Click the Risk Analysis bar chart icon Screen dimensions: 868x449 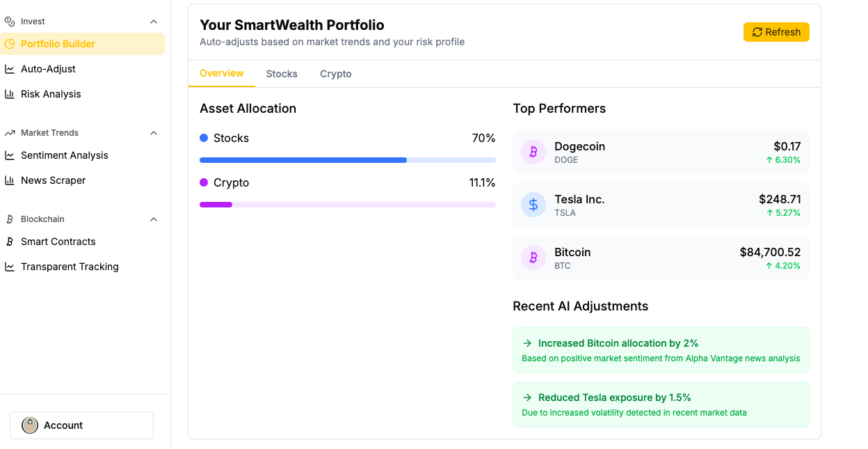coord(10,94)
